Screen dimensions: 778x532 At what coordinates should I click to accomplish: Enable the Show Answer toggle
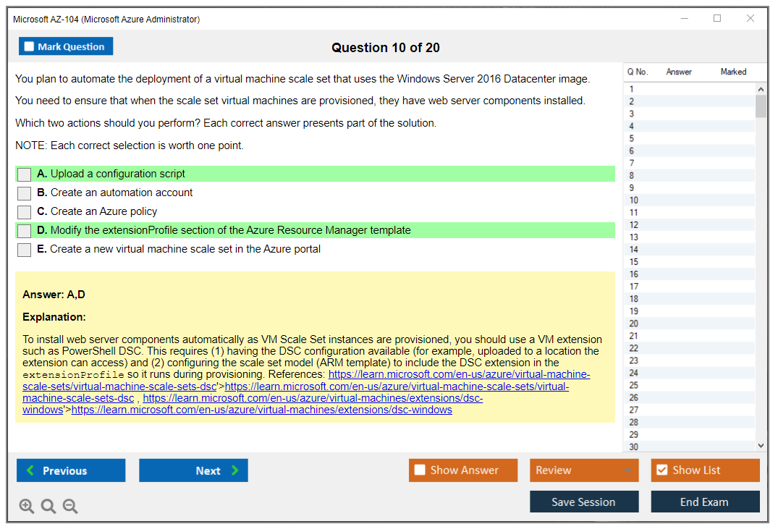[420, 470]
